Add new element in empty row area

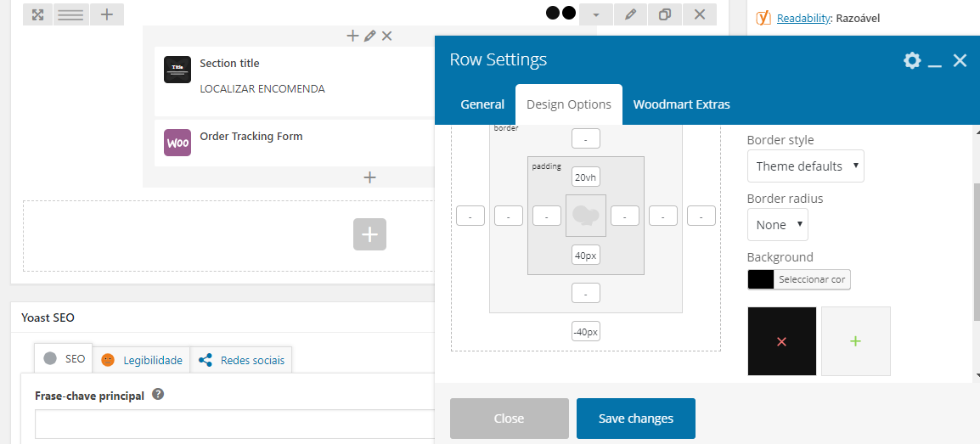pos(369,234)
